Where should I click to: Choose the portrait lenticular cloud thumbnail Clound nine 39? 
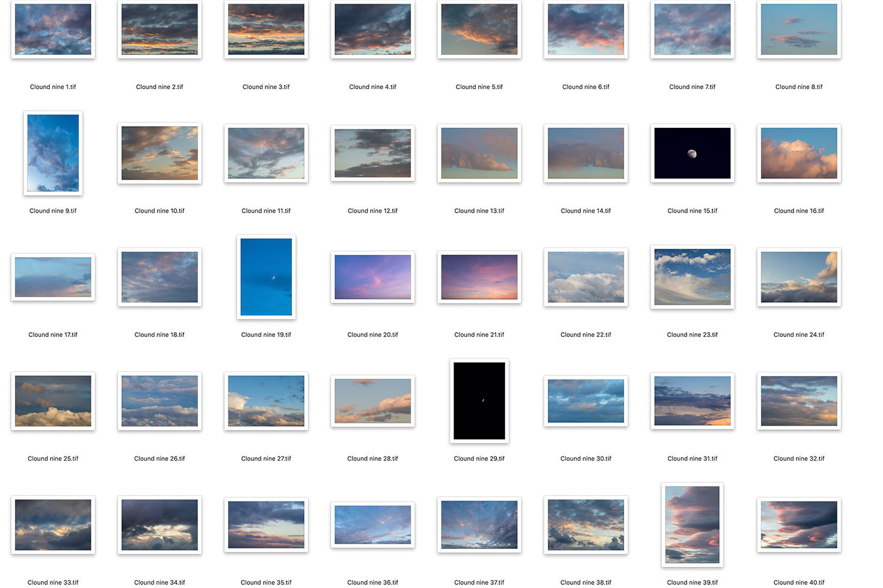[x=692, y=524]
